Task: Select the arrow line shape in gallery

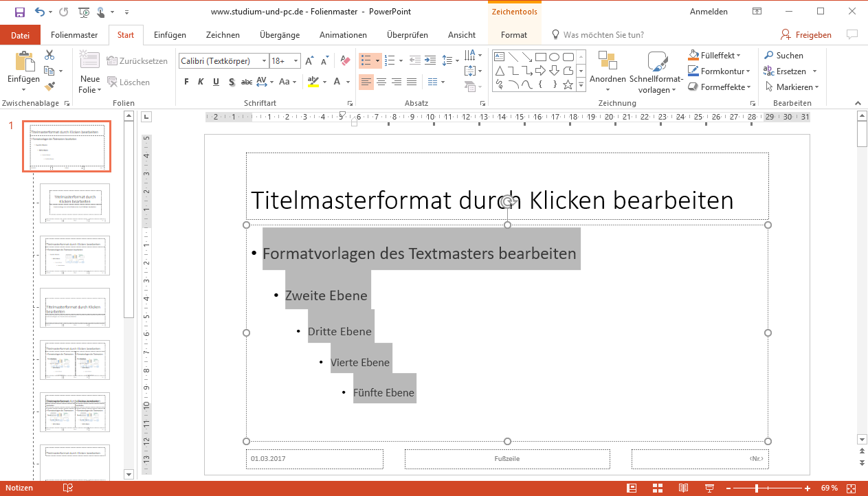Action: click(527, 57)
